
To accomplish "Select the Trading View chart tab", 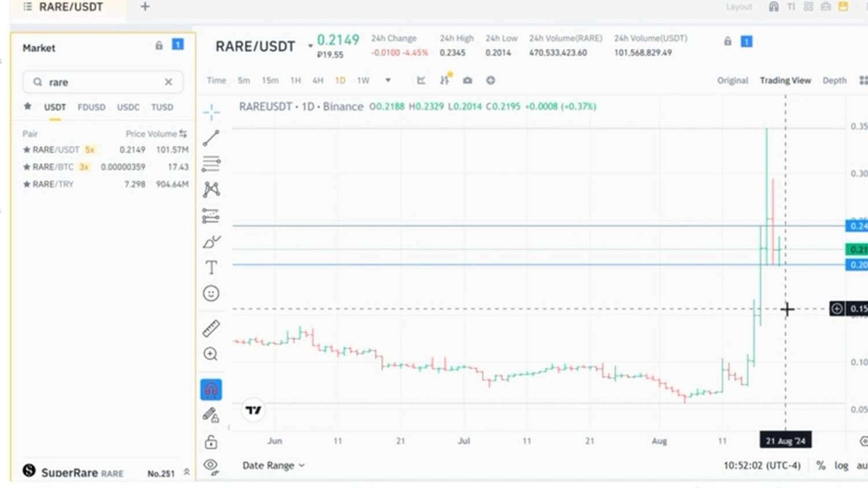I will (x=785, y=80).
